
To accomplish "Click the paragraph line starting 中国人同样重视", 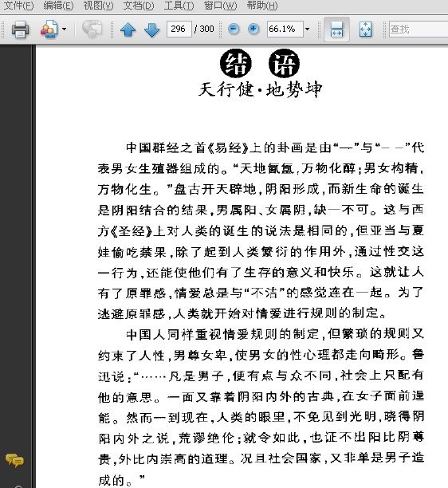I will click(275, 334).
